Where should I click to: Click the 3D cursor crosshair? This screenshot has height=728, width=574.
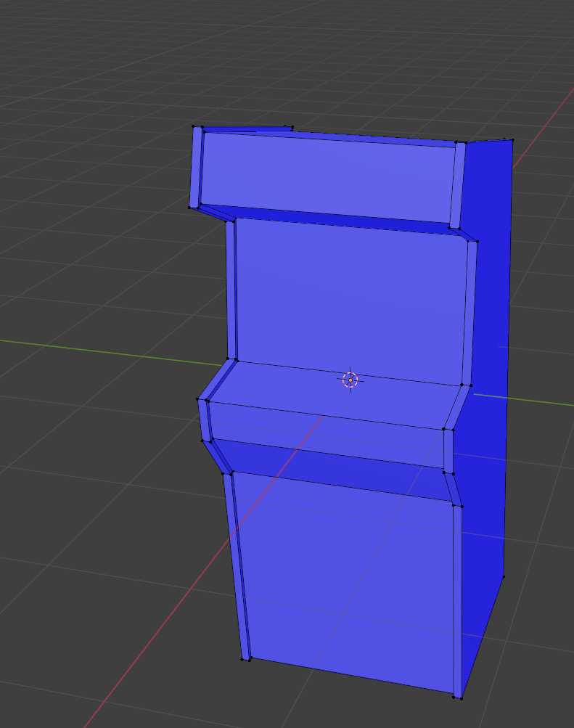[350, 380]
